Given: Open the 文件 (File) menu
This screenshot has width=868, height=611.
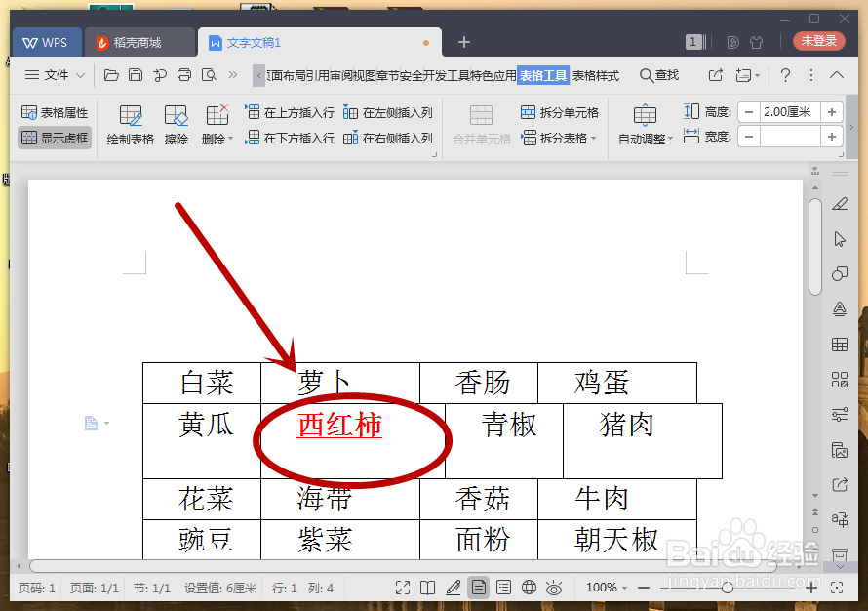Looking at the screenshot, I should tap(54, 74).
